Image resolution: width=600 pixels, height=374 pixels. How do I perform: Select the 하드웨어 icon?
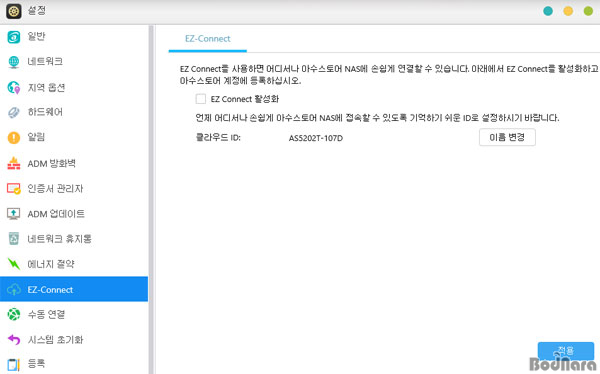pyautogui.click(x=14, y=112)
